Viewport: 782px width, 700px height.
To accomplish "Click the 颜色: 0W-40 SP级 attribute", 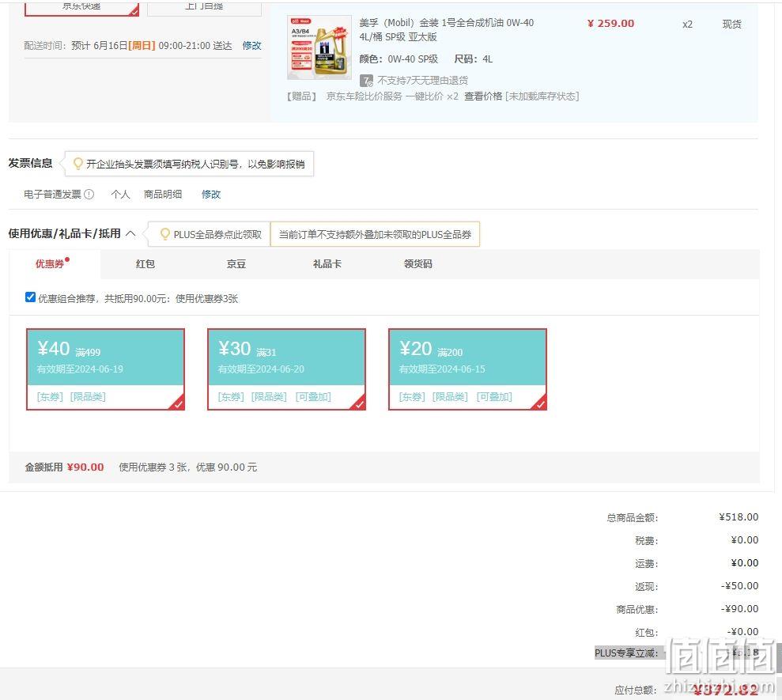I will 399,59.
